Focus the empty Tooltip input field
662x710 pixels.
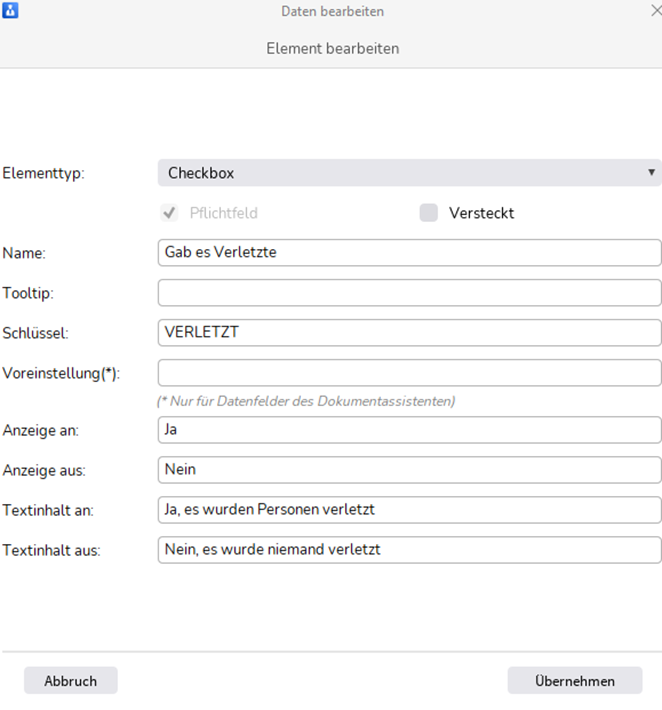409,293
